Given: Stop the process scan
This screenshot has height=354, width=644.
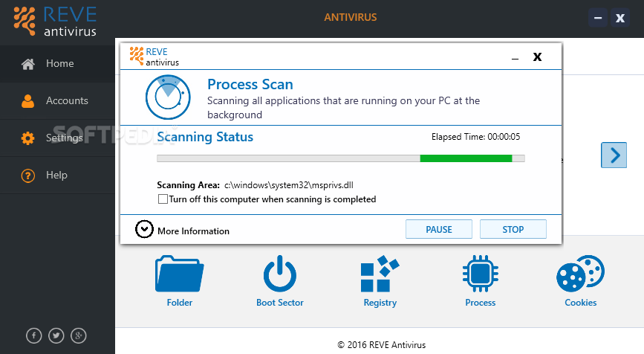Looking at the screenshot, I should pos(513,229).
